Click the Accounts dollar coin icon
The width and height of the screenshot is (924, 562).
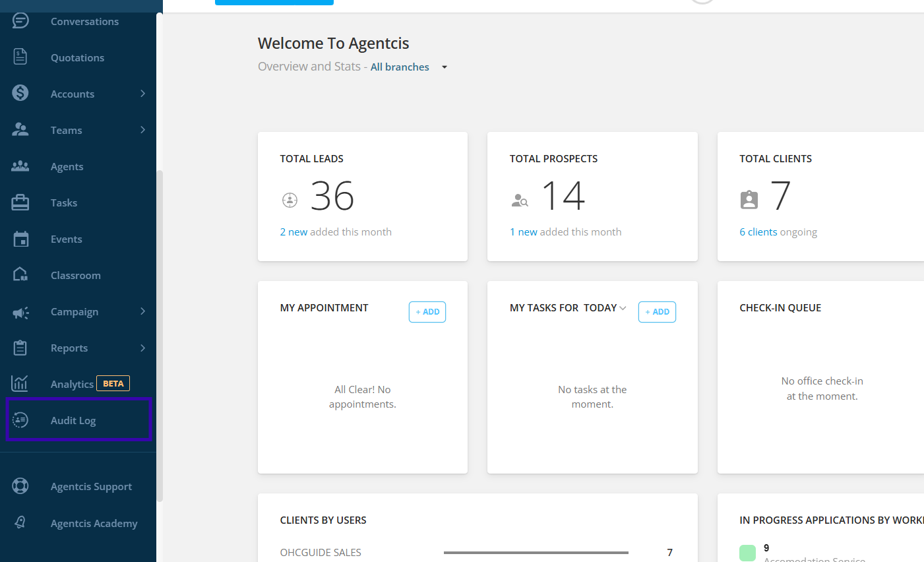pos(20,93)
